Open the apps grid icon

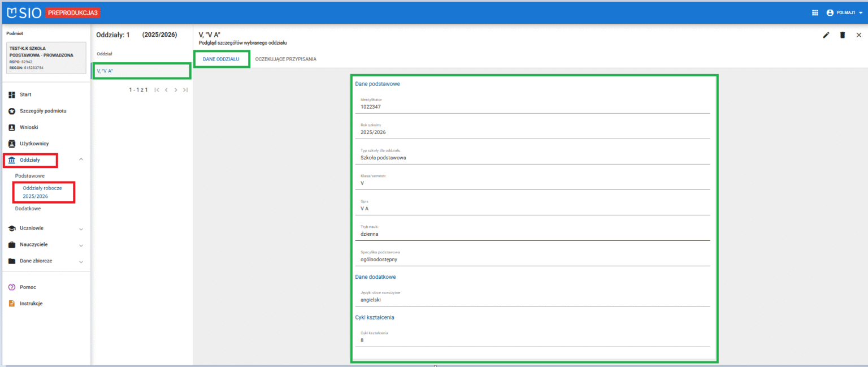click(x=815, y=12)
